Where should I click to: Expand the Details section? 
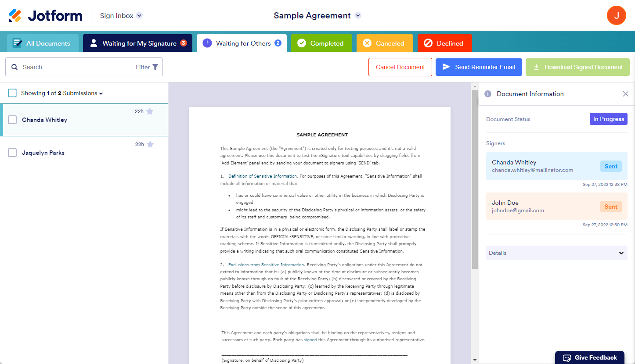(x=557, y=253)
